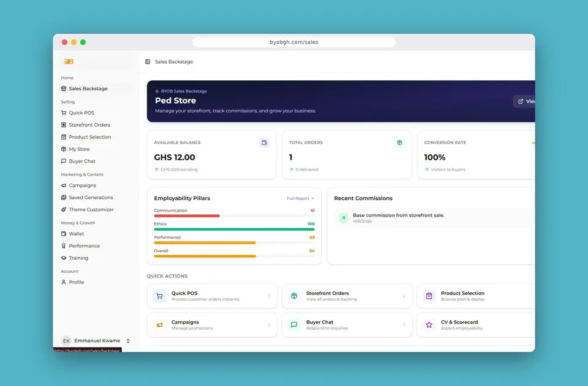Open Buyer Chat quick action chevron
Viewport: 588px width, 386px height.
404,325
